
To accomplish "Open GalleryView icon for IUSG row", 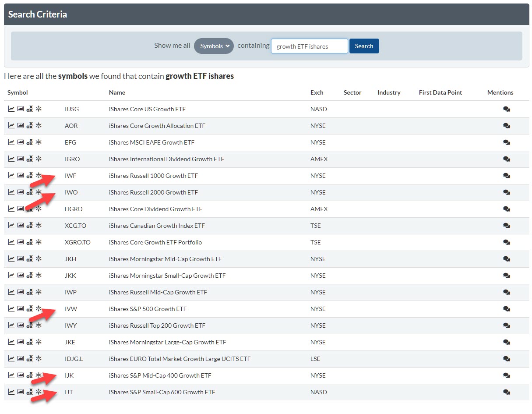I will 21,109.
